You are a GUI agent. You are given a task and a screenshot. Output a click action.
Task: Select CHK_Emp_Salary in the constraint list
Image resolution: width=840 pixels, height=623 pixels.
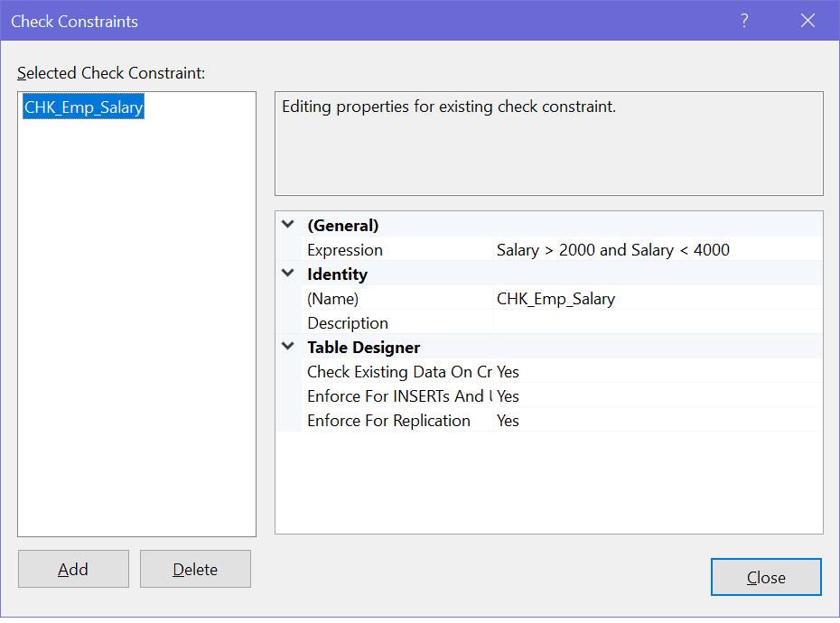coord(82,107)
